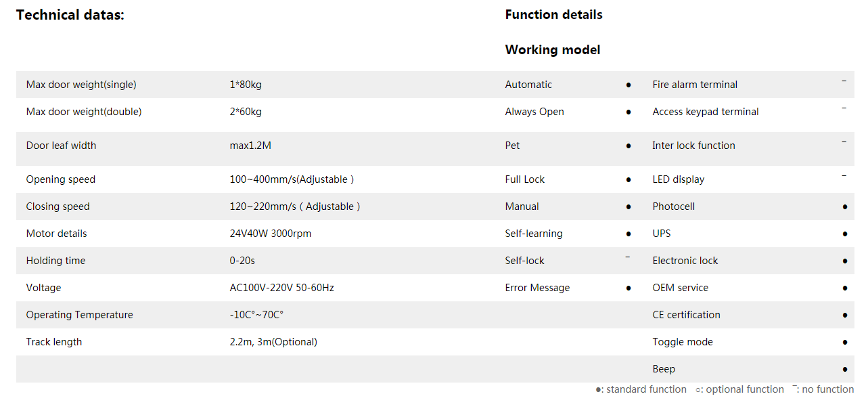Viewport: 868px width, 411px height.
Task: Click the dot for CE certification
Action: (x=845, y=316)
